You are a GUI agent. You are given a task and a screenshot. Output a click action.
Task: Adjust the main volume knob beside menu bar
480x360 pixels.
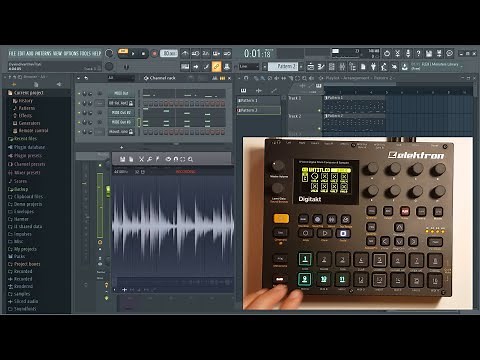pyautogui.click(x=109, y=53)
